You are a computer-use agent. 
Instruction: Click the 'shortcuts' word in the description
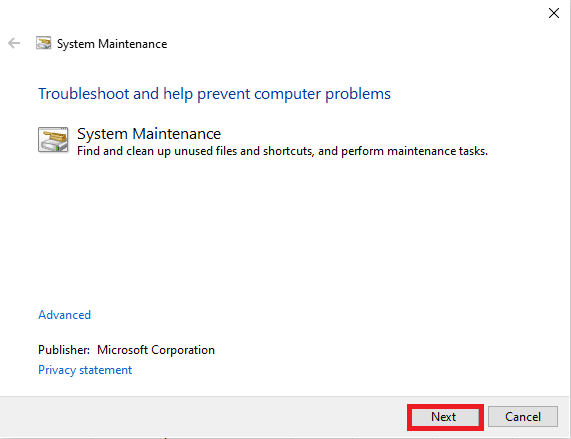pos(288,151)
